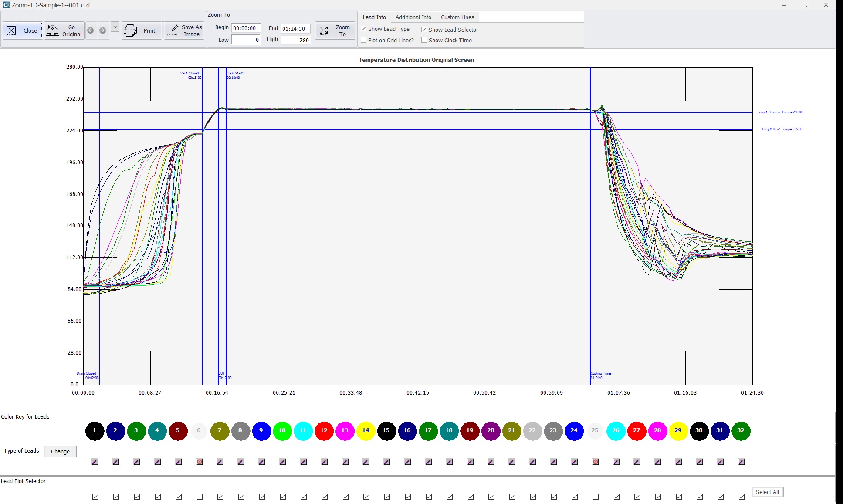Viewport: 843px width, 504px height.
Task: Click the Print button
Action: (x=142, y=30)
